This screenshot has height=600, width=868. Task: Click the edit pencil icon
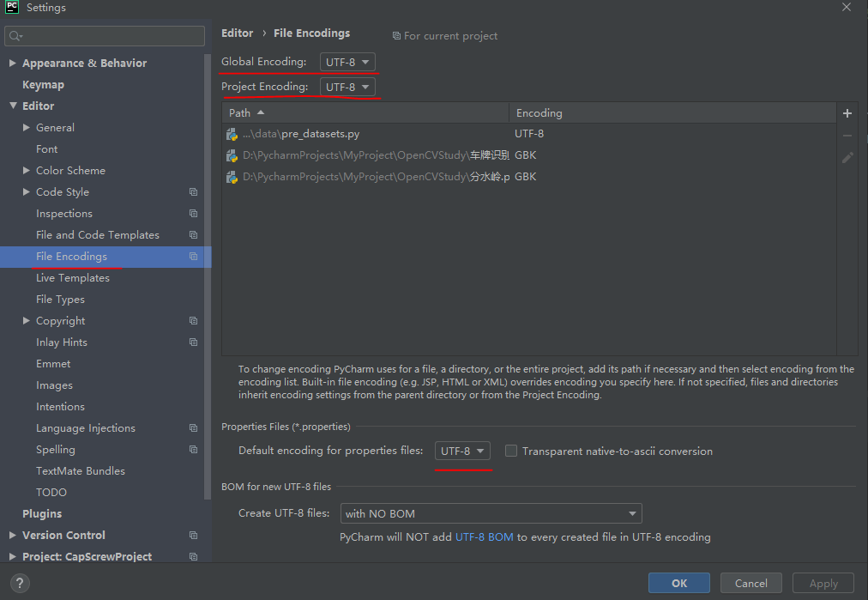(x=847, y=158)
